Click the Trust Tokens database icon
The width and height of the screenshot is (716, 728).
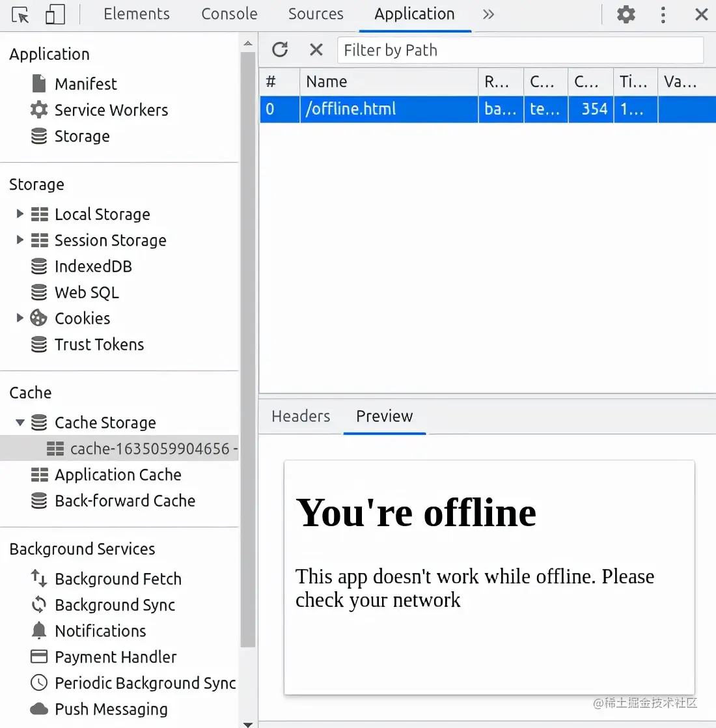click(39, 344)
